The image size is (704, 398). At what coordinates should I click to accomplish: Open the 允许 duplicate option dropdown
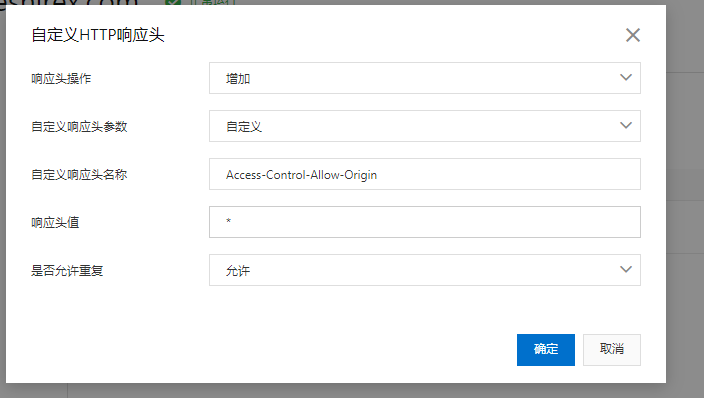tap(425, 270)
